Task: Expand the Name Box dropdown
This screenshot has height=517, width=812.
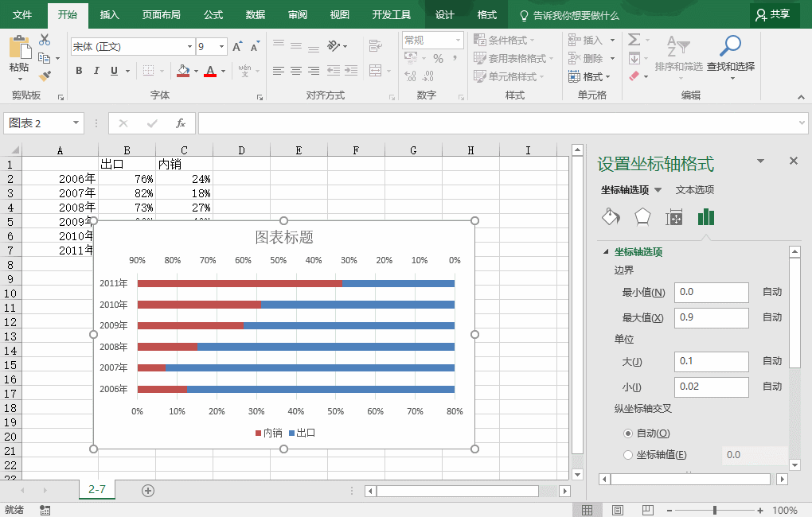Action: pyautogui.click(x=76, y=123)
